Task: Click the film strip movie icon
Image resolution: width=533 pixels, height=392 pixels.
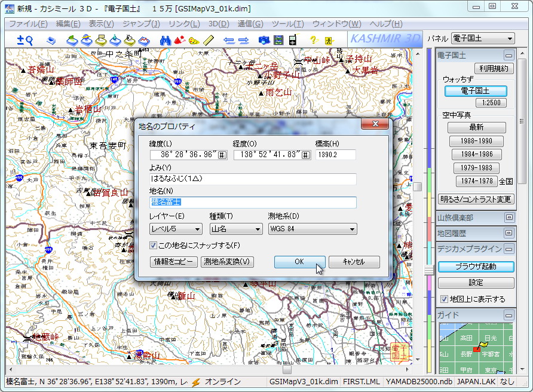Action: tap(278, 41)
